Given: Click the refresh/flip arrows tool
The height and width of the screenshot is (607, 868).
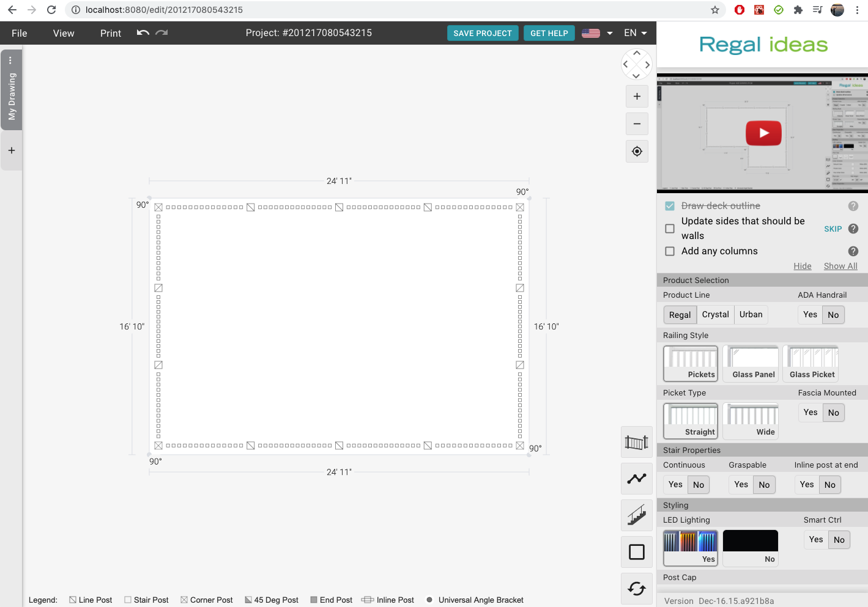Looking at the screenshot, I should [636, 589].
